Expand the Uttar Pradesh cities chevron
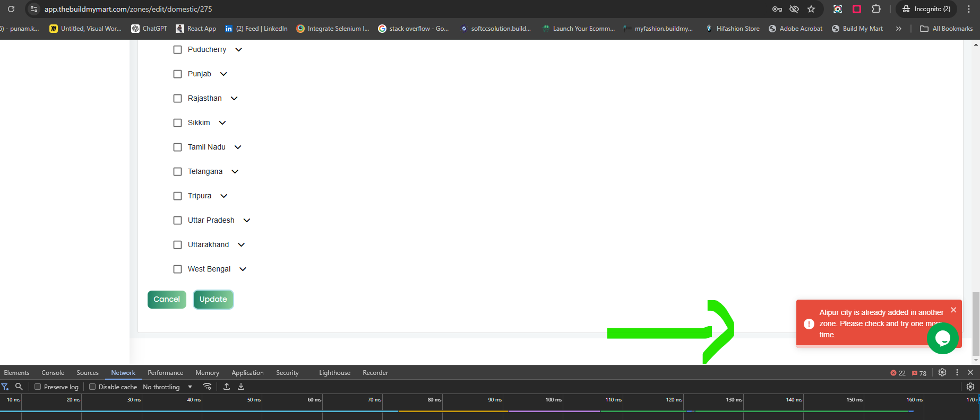This screenshot has height=420, width=980. 247,220
